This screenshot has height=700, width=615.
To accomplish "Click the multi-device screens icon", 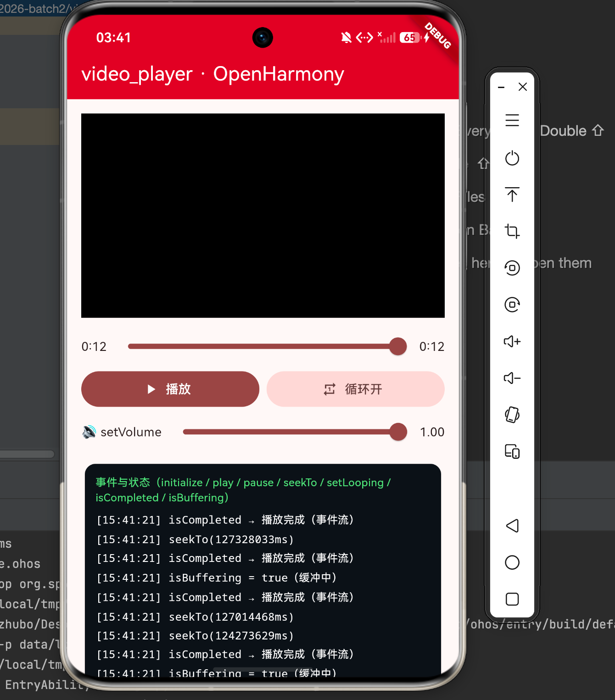I will 512,451.
